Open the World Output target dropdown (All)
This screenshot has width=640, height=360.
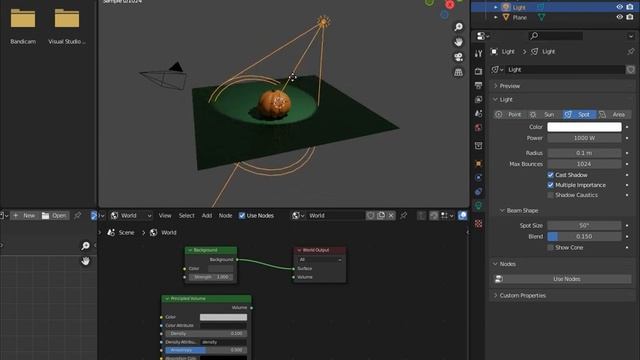tap(320, 260)
